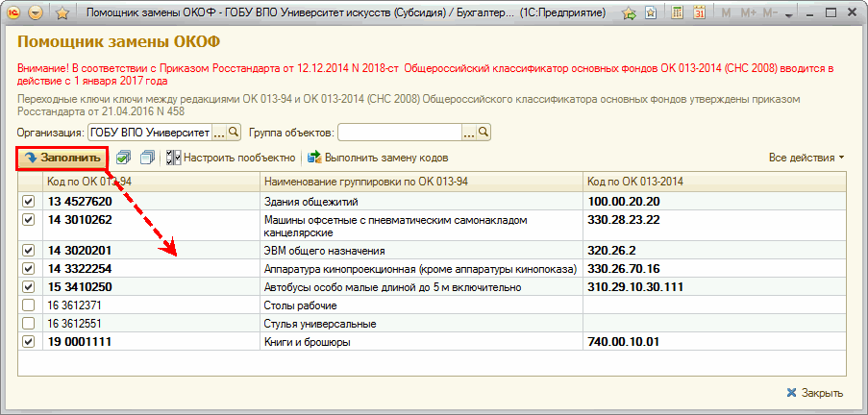Screen dimensions: 868x415
Task: Tick checkbox for 16 3612551 Стулья универсальные
Action: (x=28, y=323)
